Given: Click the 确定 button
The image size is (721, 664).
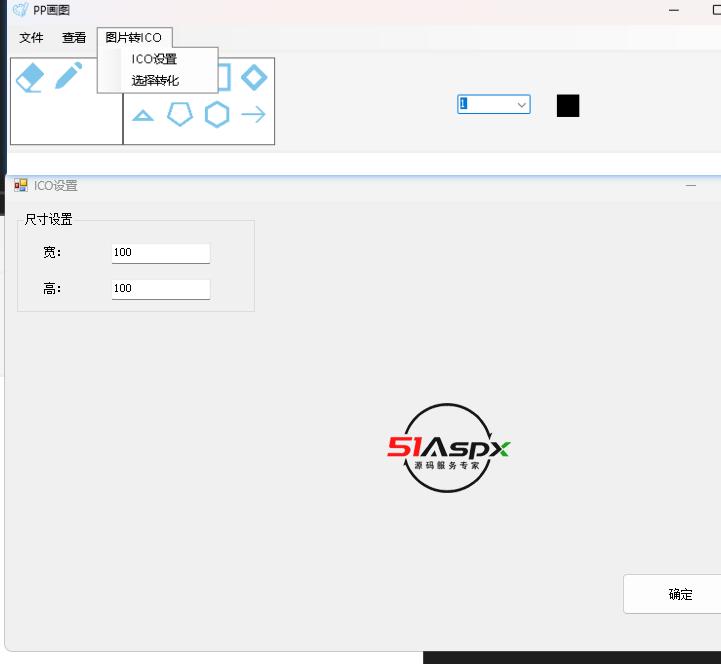Looking at the screenshot, I should pyautogui.click(x=672, y=594).
